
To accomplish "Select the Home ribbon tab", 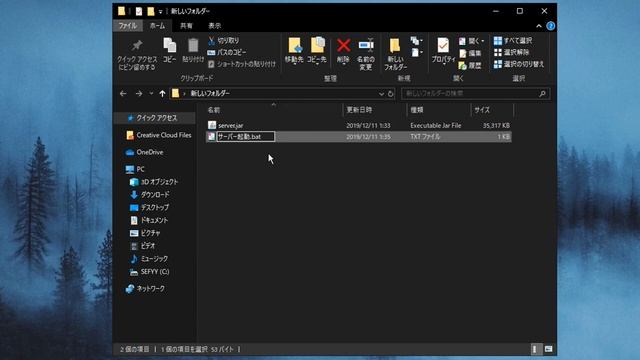I will click(157, 26).
